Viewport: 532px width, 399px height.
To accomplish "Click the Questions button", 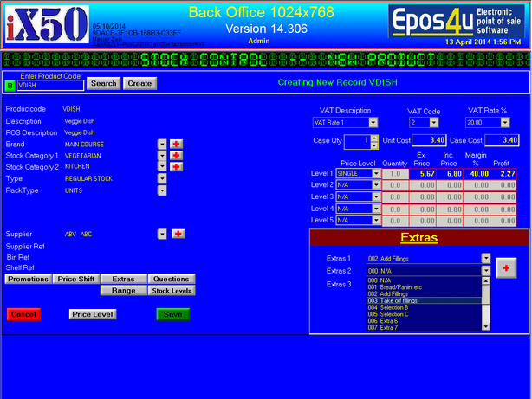I will tap(172, 279).
